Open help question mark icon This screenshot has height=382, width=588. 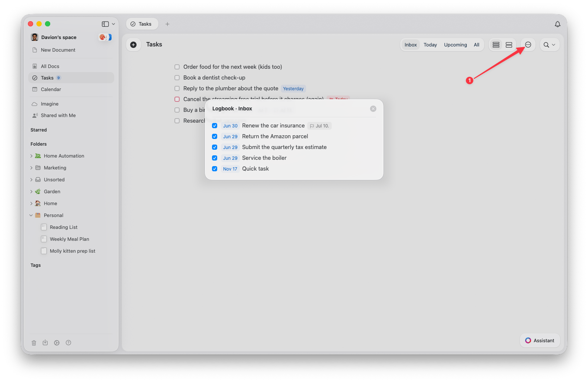(x=68, y=343)
